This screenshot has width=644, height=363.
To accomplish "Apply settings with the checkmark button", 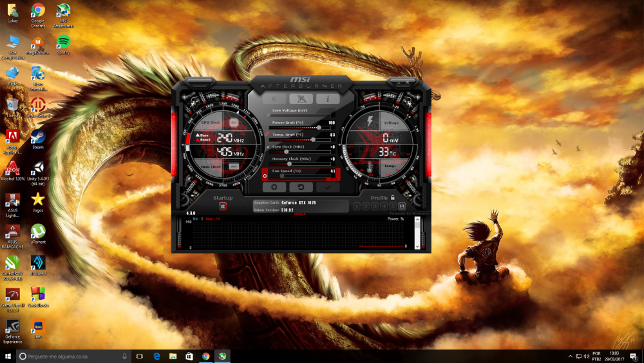I will click(327, 187).
